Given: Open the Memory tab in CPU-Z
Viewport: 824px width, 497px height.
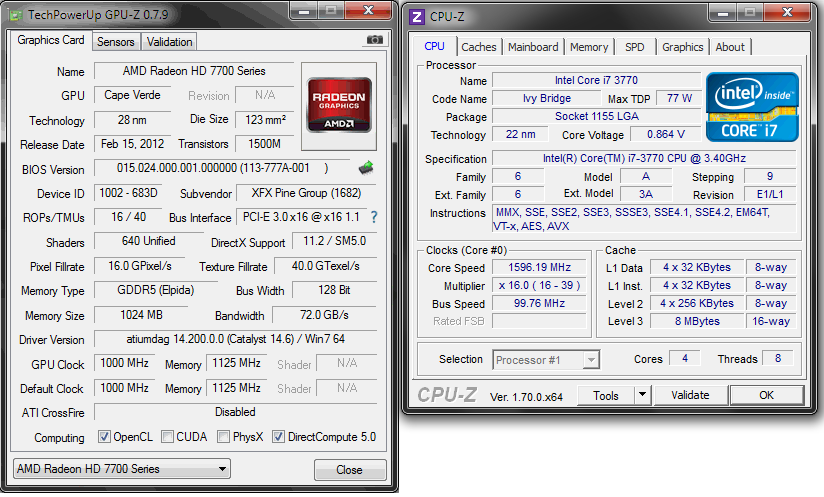Looking at the screenshot, I should [589, 47].
